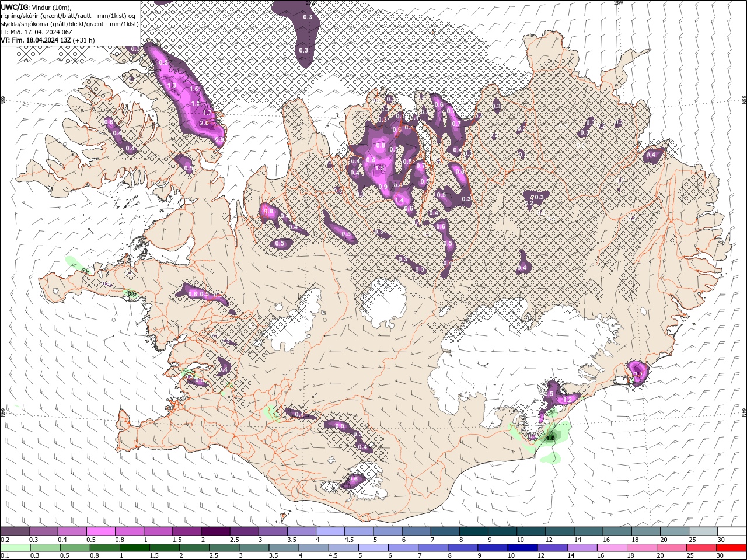The image size is (747, 560).
Task: Select the rain legend swatch labeled 0.5
Action: 75,547
